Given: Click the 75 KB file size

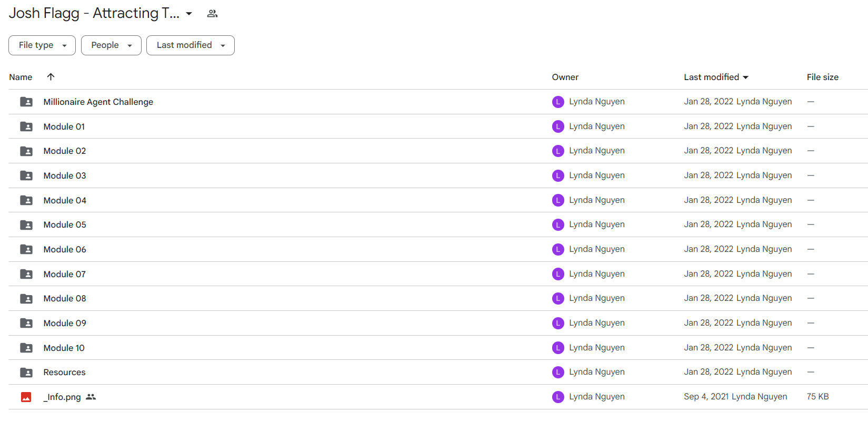Looking at the screenshot, I should 818,397.
